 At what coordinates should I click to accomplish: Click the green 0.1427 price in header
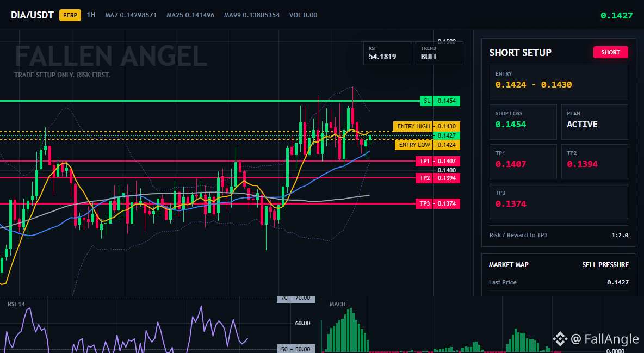click(x=616, y=16)
